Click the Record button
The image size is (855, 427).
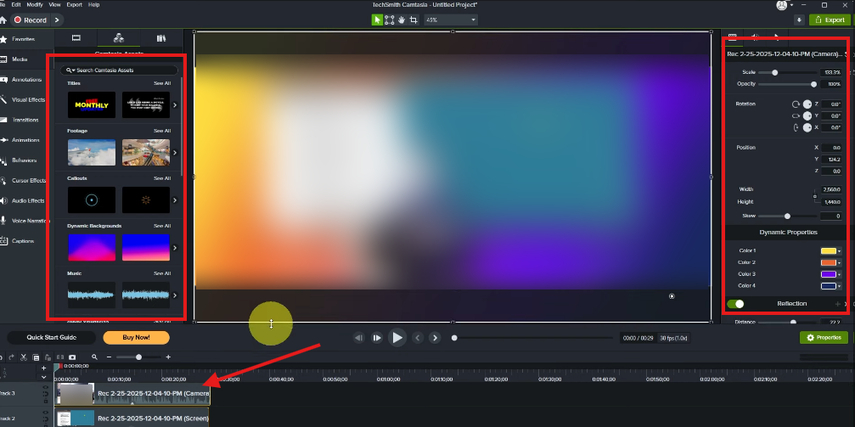(30, 20)
